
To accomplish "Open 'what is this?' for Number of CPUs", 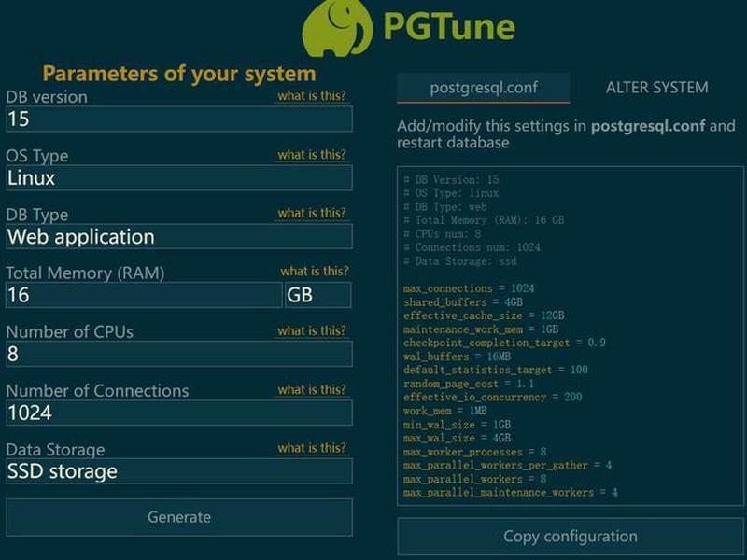I will (312, 331).
